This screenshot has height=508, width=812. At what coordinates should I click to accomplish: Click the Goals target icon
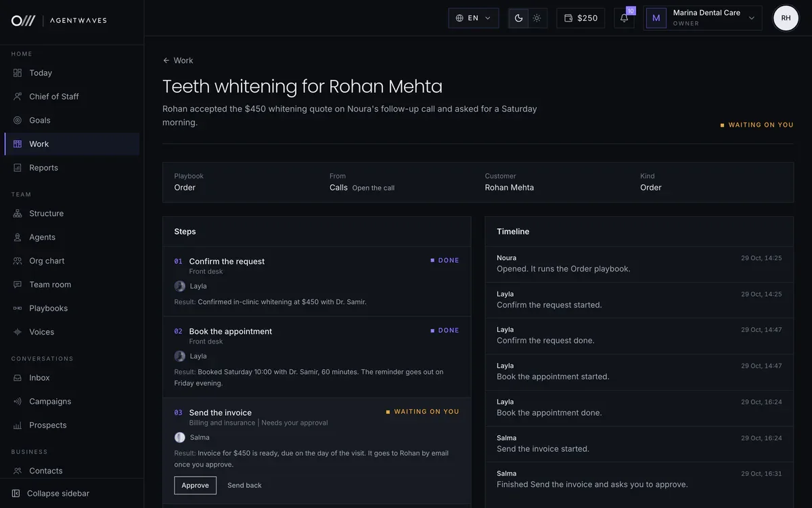click(18, 121)
